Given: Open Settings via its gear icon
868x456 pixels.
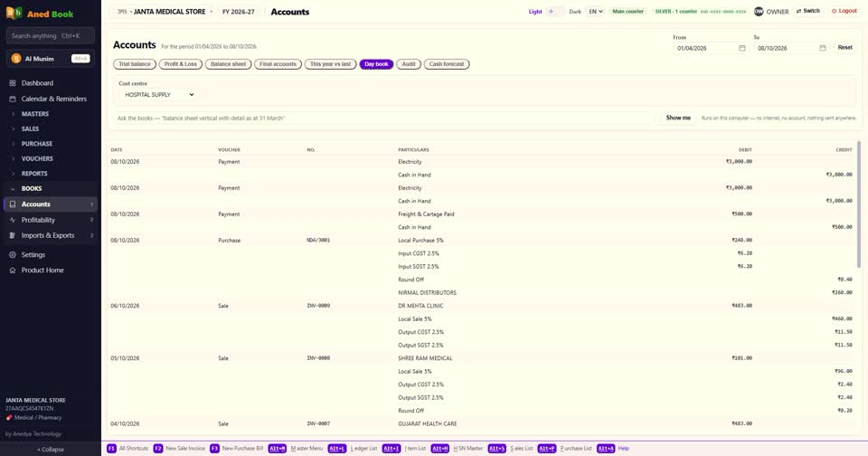Looking at the screenshot, I should 12,255.
